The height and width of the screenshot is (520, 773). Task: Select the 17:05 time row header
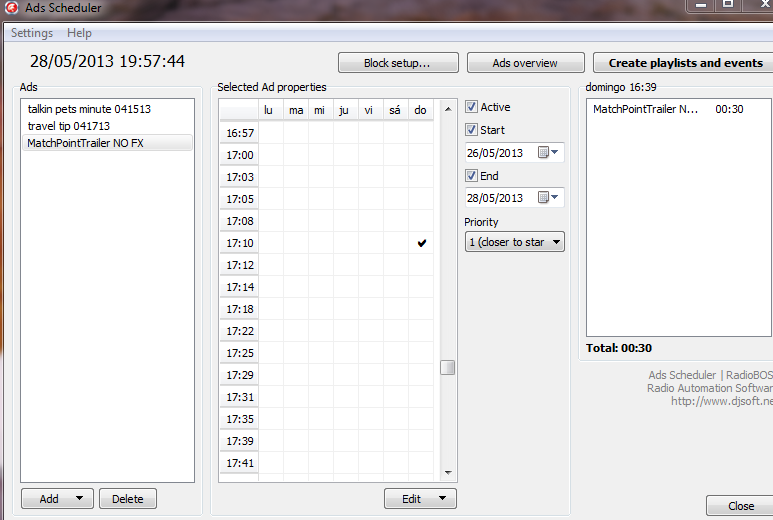tap(239, 199)
